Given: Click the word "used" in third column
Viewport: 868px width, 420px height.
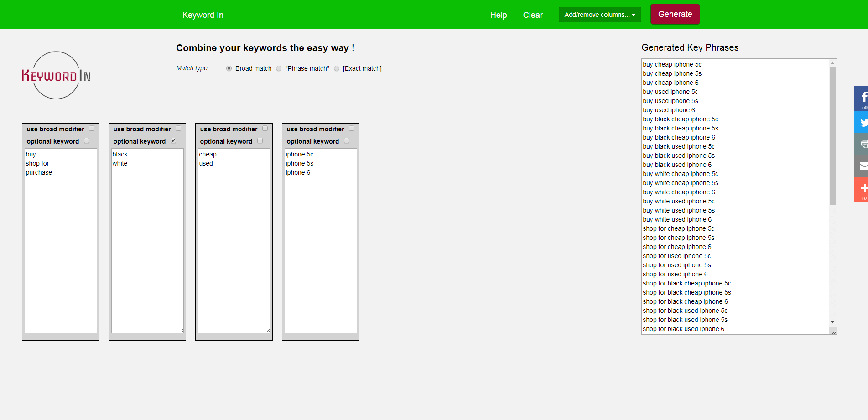Looking at the screenshot, I should point(206,163).
